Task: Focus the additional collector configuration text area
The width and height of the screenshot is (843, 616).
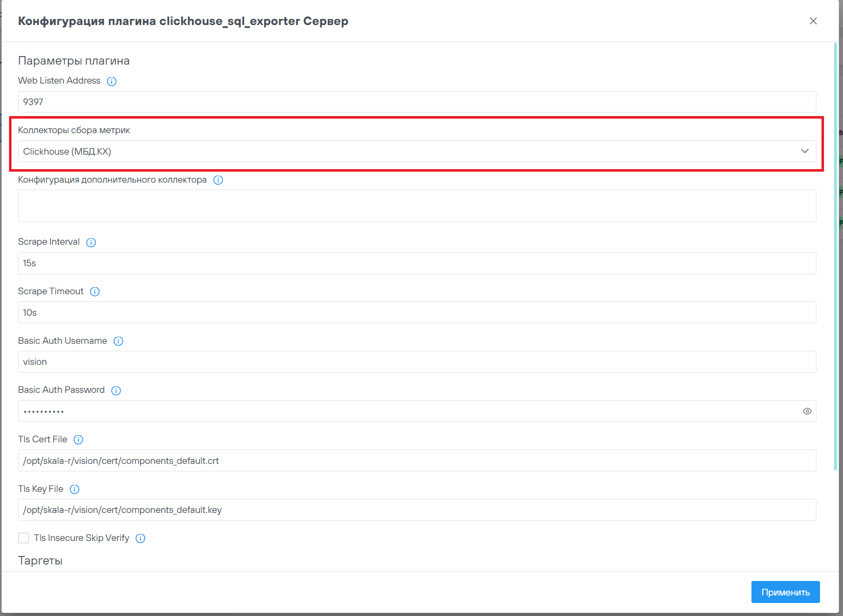Action: 417,206
